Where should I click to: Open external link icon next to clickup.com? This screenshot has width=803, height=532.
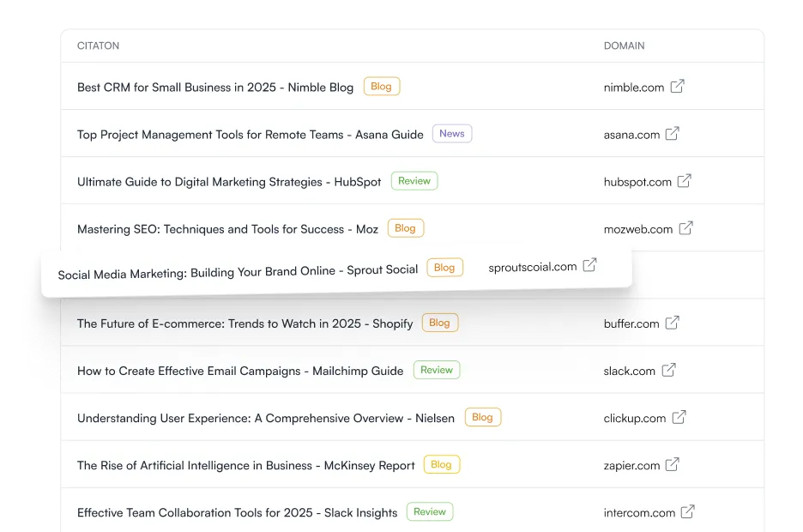pyautogui.click(x=679, y=417)
